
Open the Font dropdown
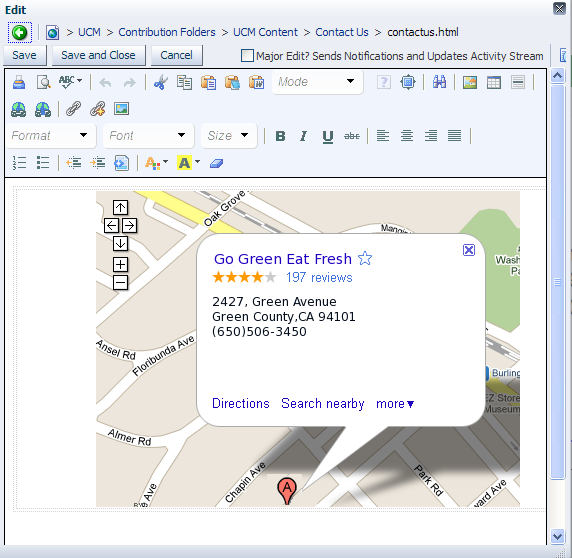(x=148, y=136)
